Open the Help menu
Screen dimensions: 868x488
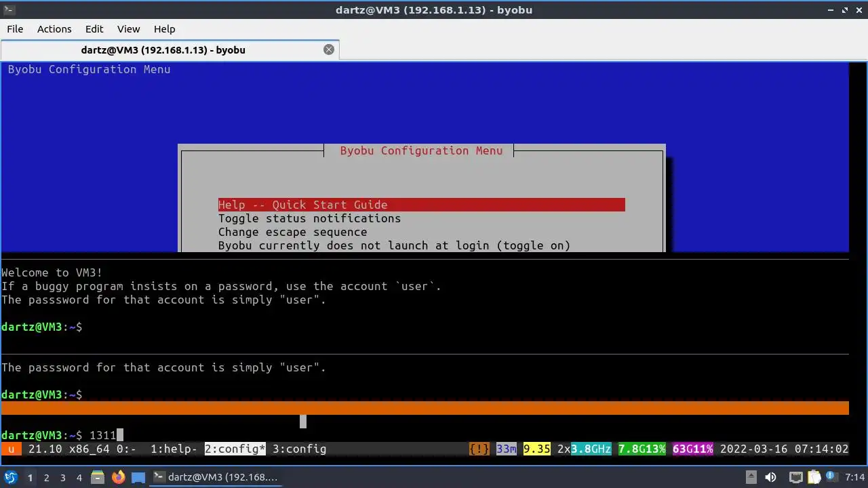click(x=164, y=29)
